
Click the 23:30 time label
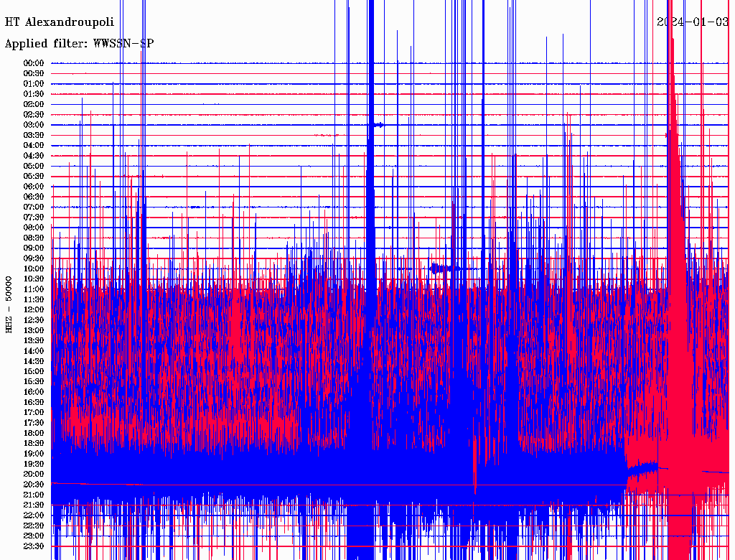pyautogui.click(x=34, y=546)
